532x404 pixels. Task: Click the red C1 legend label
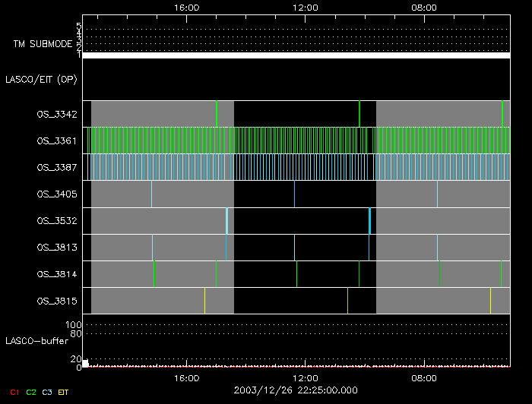tap(14, 391)
